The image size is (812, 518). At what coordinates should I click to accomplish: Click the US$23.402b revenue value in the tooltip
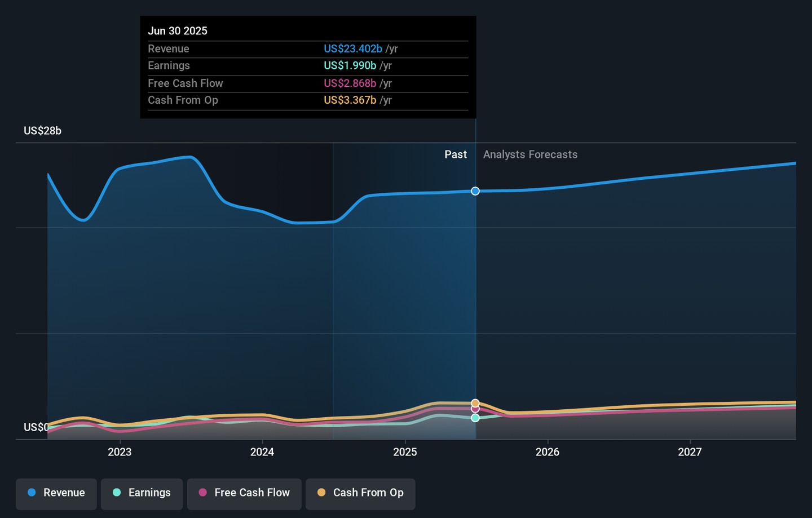352,49
